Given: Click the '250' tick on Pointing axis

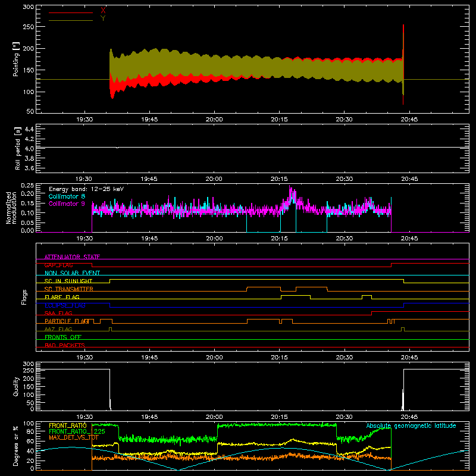Looking at the screenshot, I should [x=29, y=27].
